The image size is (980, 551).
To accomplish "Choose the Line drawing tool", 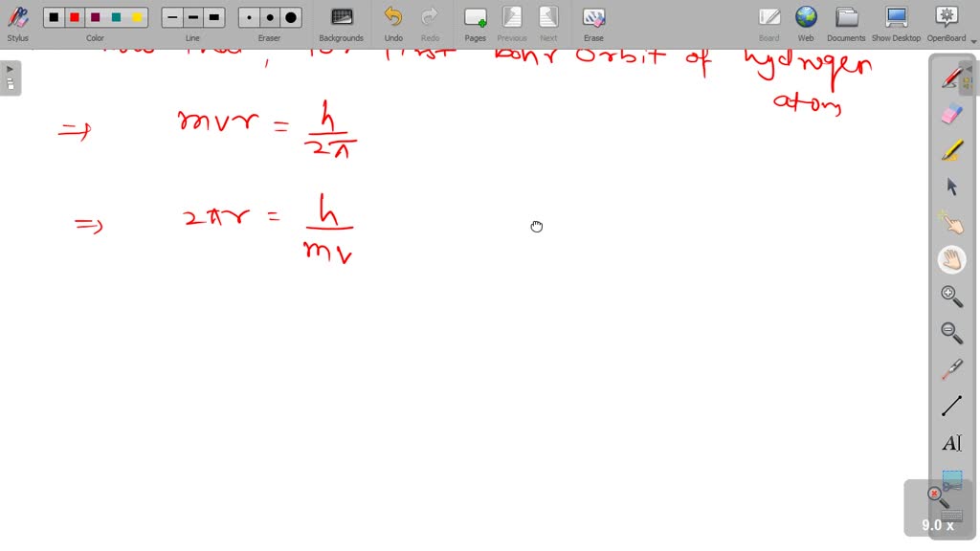I will pos(951,406).
